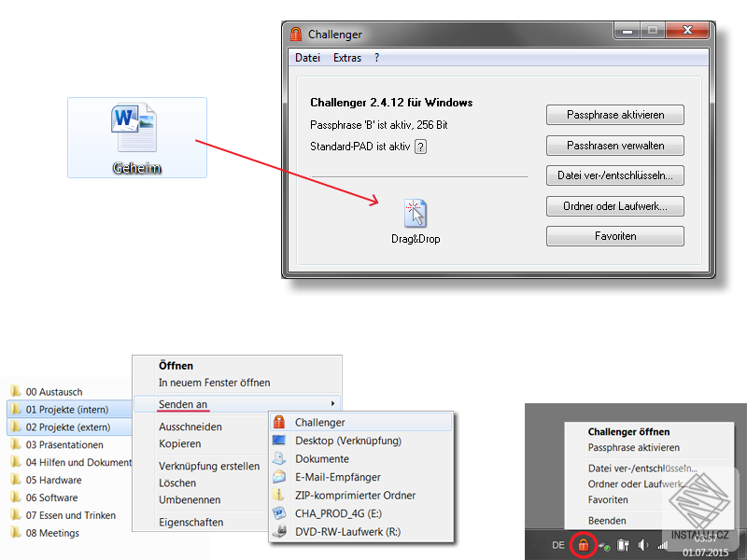Close the Challenger window

[687, 31]
